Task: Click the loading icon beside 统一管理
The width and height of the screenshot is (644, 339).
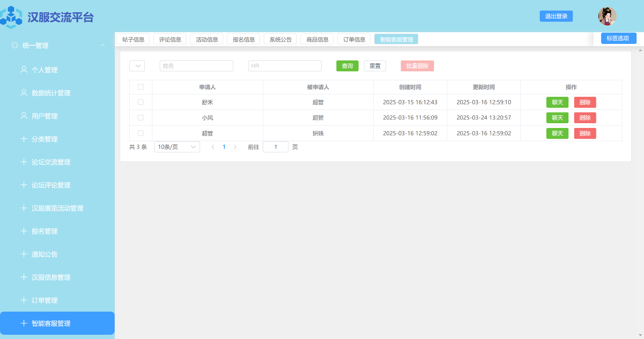Action: pos(15,45)
